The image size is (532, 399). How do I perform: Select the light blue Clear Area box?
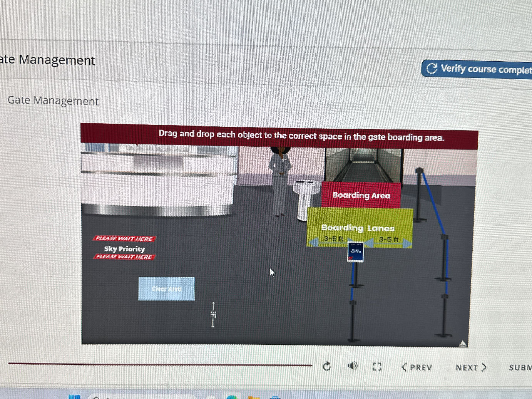click(x=167, y=289)
